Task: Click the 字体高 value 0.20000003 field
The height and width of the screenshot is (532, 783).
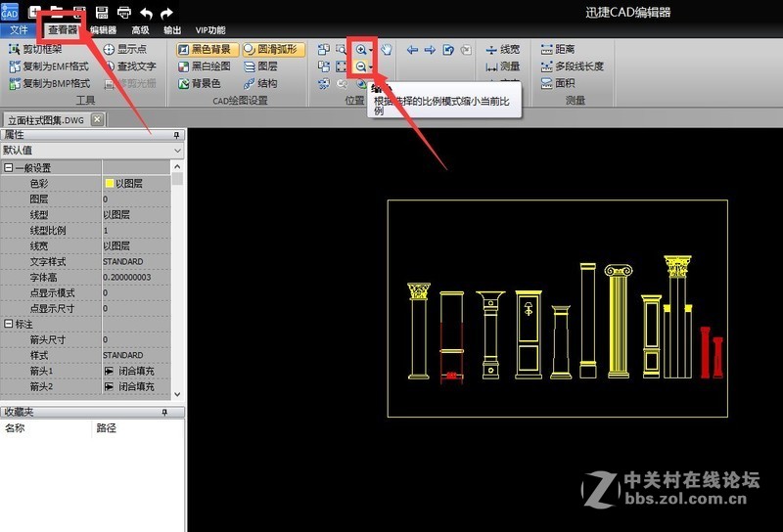Action: (x=136, y=277)
